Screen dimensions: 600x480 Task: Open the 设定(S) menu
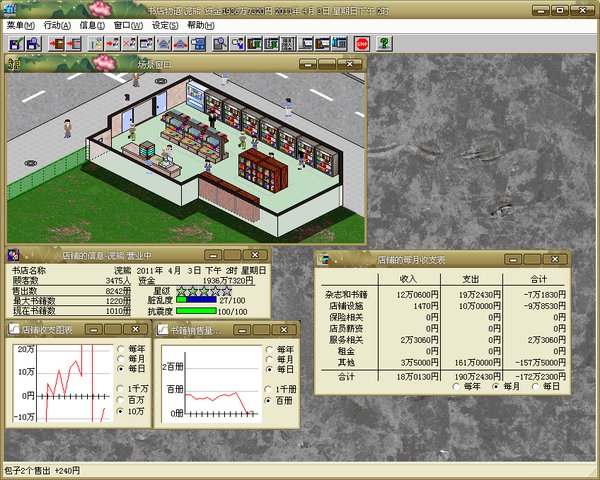(x=165, y=26)
